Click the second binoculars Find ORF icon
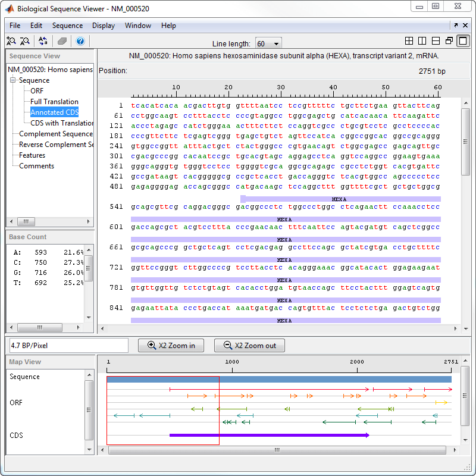Viewport: 476px width, 476px height. coord(25,41)
